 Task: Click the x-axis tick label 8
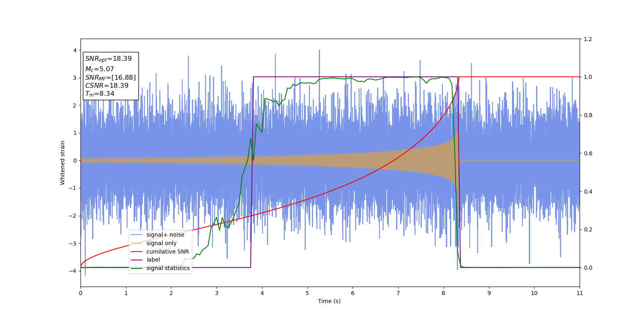[444, 293]
